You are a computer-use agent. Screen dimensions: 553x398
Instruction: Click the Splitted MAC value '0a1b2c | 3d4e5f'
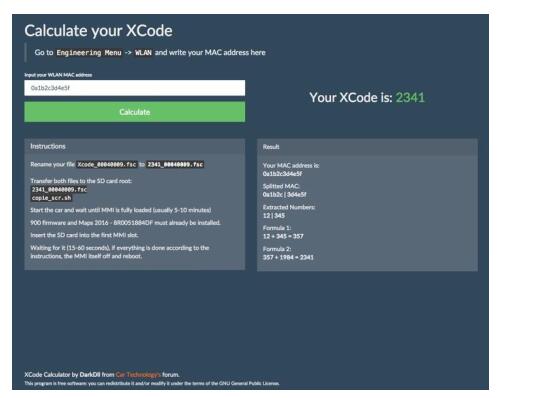point(285,195)
